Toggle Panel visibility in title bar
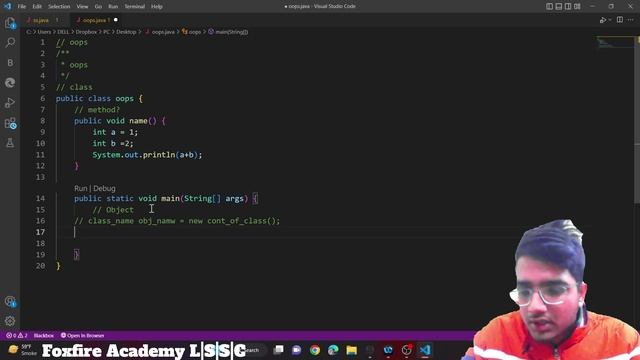640x360 pixels. 559,6
